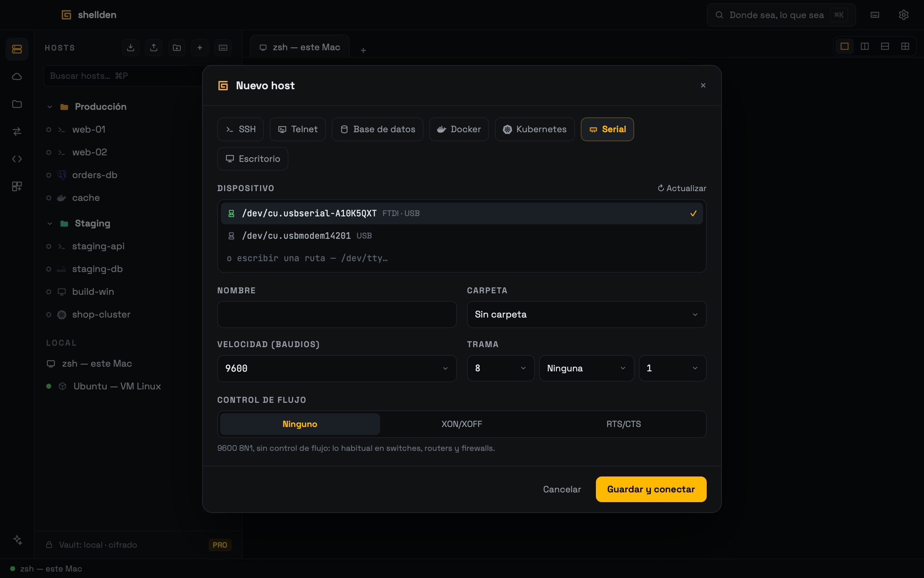Open the cloud sync sidebar icon
924x578 pixels.
click(x=17, y=77)
